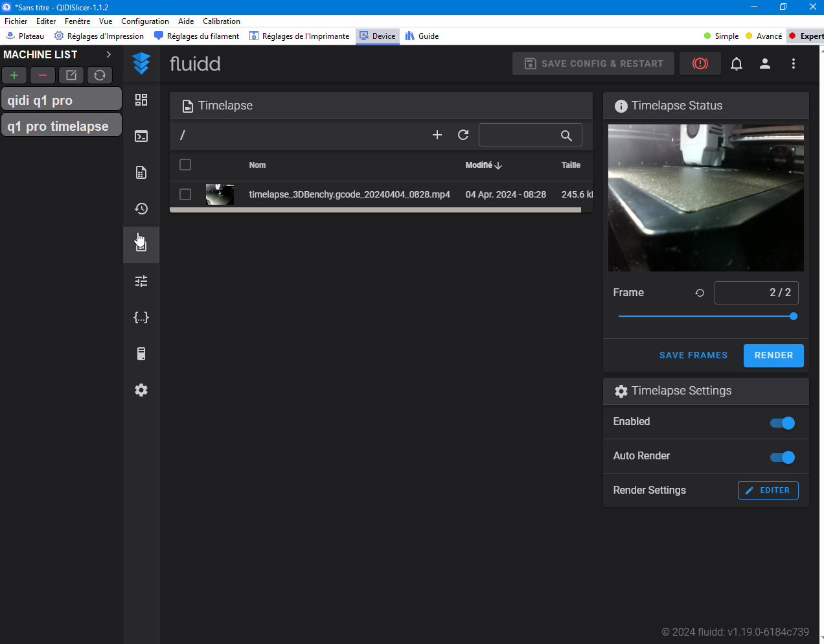Click EDITER for Render Settings
This screenshot has width=824, height=644.
click(x=768, y=490)
